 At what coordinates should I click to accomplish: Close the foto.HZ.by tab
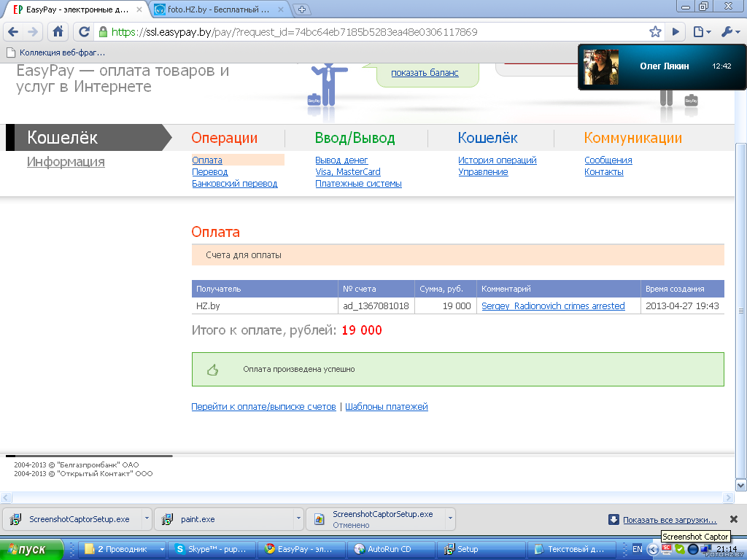tap(281, 9)
